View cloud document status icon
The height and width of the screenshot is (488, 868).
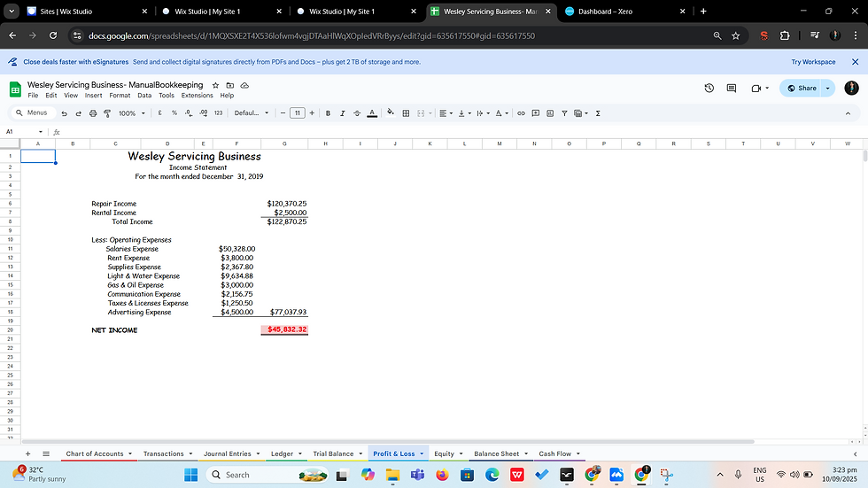[244, 85]
